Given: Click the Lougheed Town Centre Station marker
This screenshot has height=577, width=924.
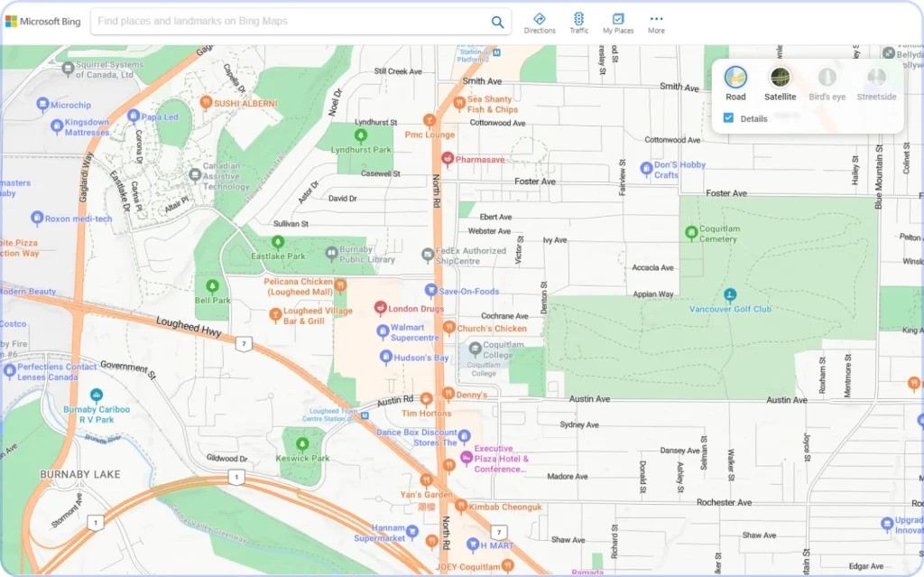Looking at the screenshot, I should click(365, 416).
